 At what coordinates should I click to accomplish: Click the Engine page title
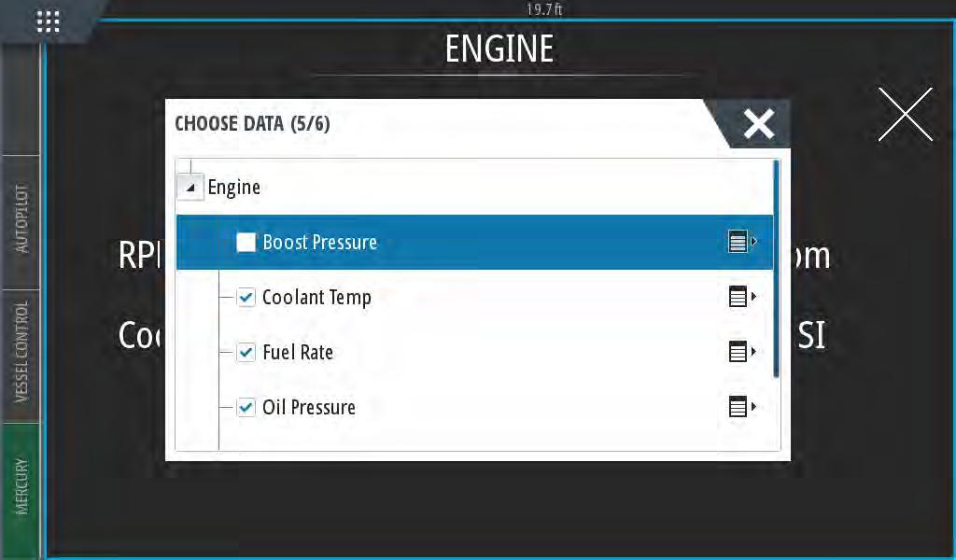tap(499, 49)
